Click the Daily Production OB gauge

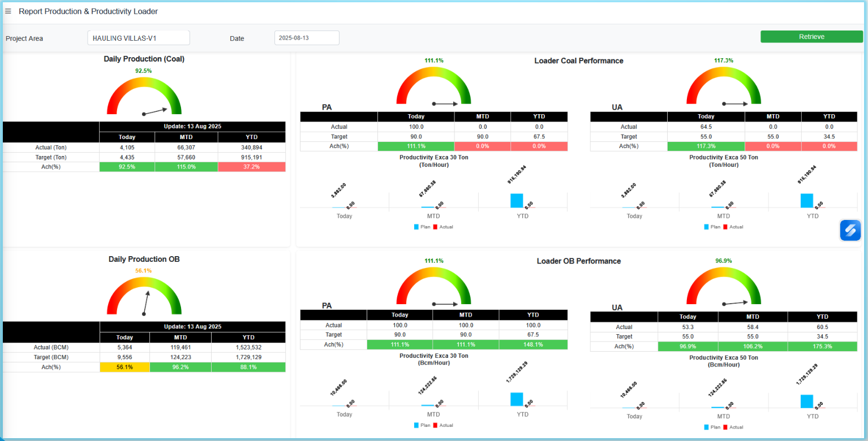pos(144,296)
